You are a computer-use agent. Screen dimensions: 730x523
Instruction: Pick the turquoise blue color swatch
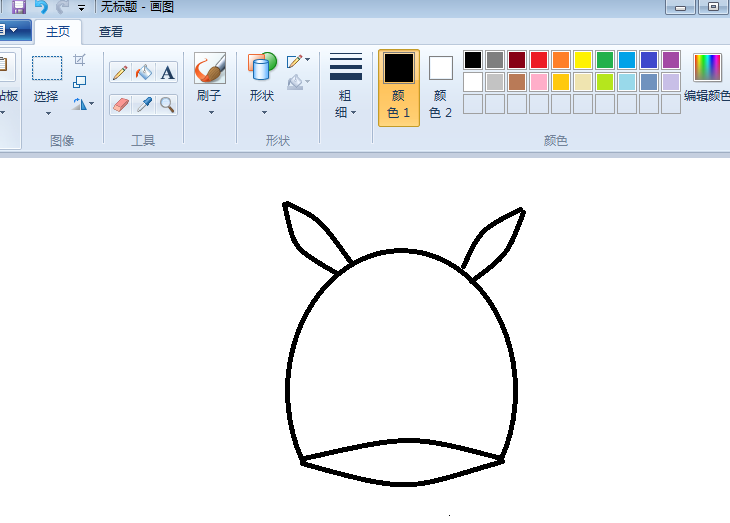(627, 60)
